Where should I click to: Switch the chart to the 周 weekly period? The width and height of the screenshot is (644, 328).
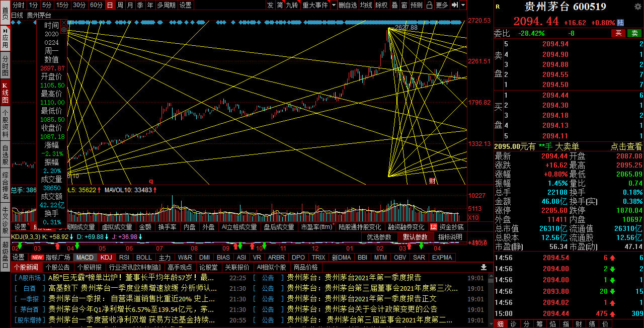(x=120, y=5)
